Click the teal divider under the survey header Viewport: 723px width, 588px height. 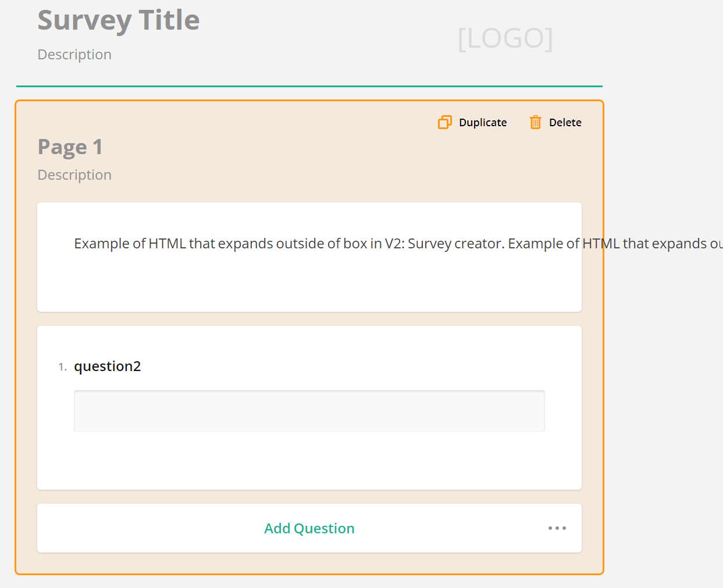pyautogui.click(x=309, y=85)
